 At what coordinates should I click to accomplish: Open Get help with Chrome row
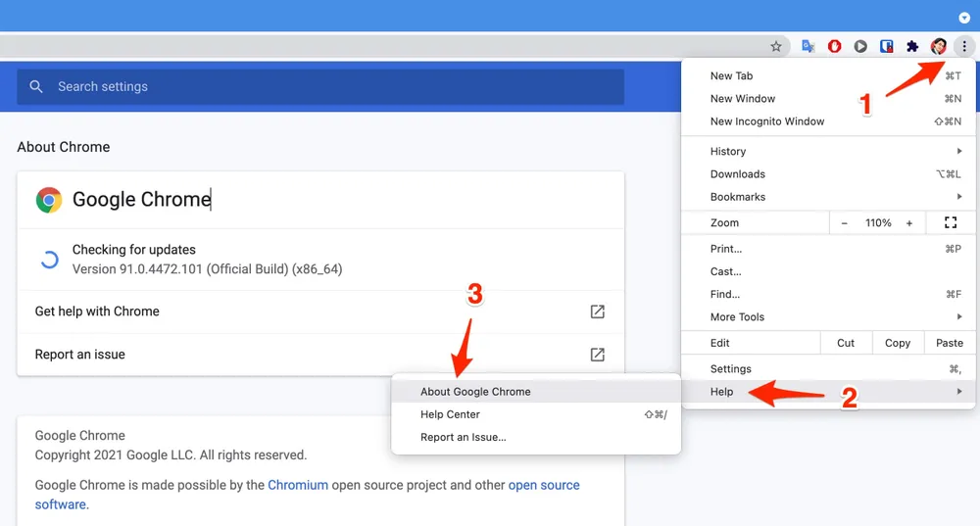coord(320,311)
